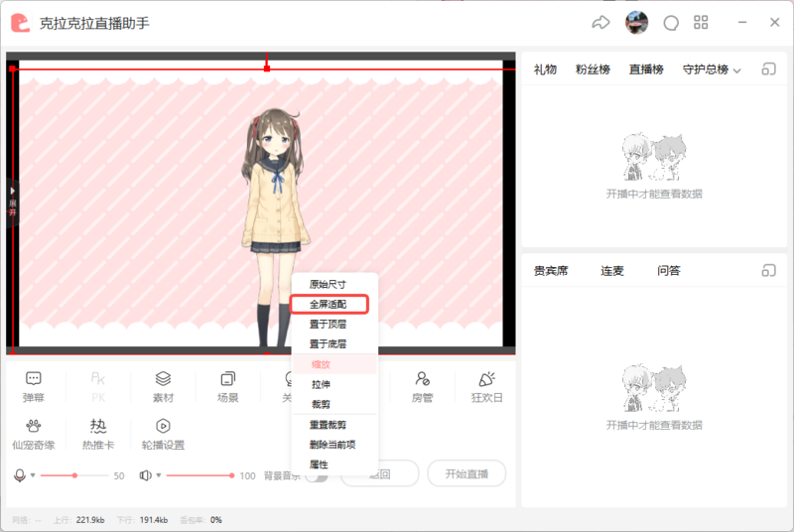The width and height of the screenshot is (794, 532).
Task: Open the 素材 materials panel
Action: coord(163,387)
